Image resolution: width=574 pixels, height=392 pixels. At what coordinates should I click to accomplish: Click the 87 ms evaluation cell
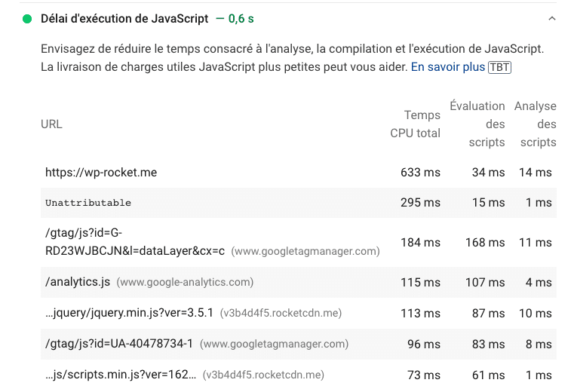(x=488, y=314)
